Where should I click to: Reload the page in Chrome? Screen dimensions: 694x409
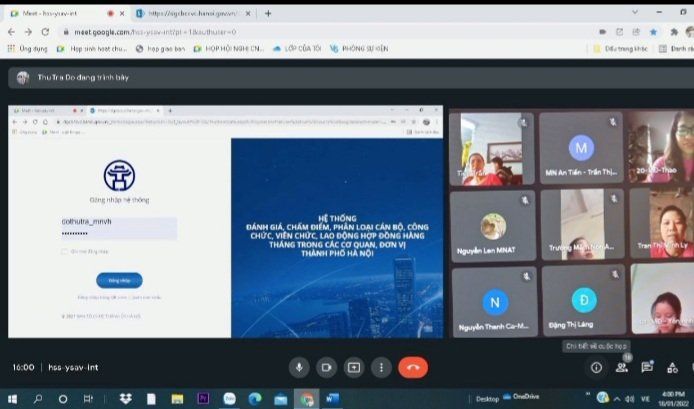coord(45,31)
